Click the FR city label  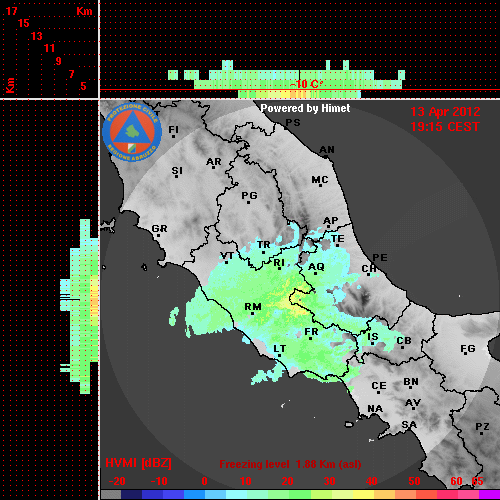pos(311,332)
